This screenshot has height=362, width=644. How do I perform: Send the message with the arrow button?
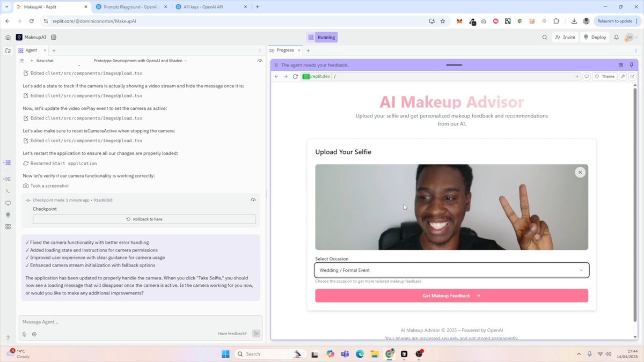pos(256,334)
